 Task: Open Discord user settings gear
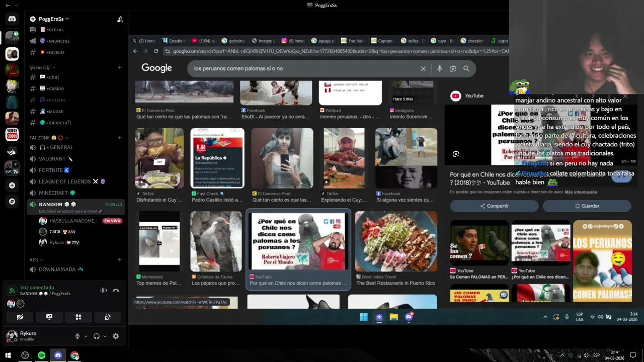(x=116, y=336)
